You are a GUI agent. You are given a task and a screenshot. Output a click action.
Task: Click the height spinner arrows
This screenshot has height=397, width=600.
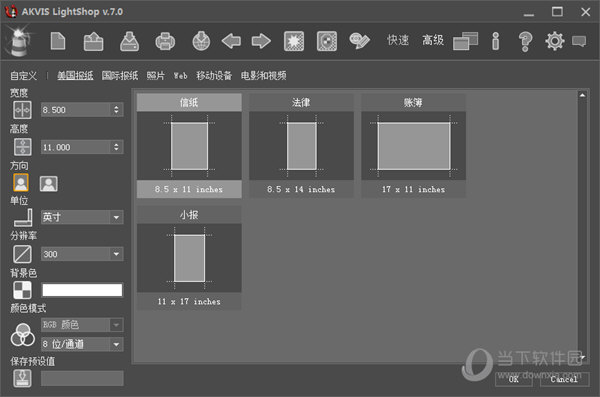click(x=116, y=147)
